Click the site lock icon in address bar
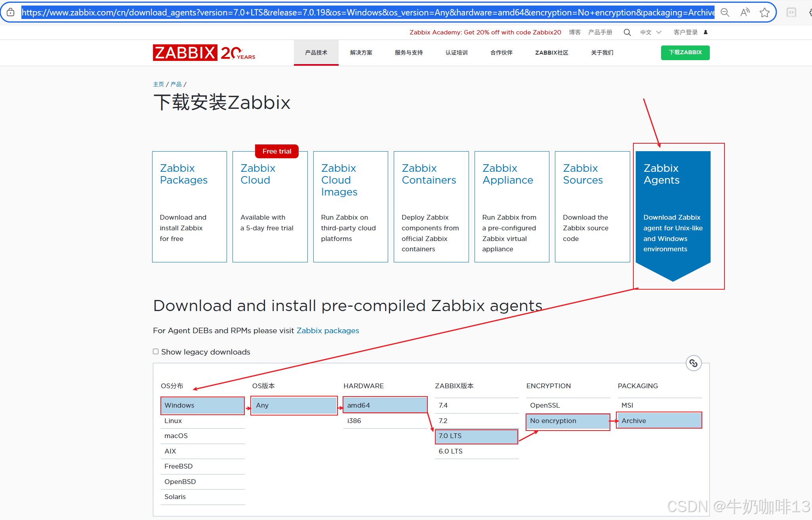This screenshot has width=812, height=520. [x=11, y=12]
